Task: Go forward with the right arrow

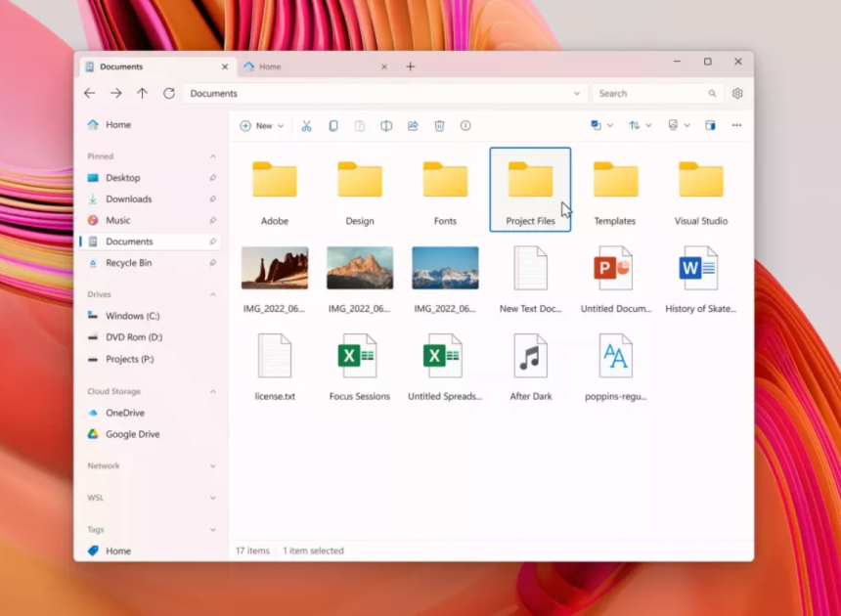Action: [115, 93]
